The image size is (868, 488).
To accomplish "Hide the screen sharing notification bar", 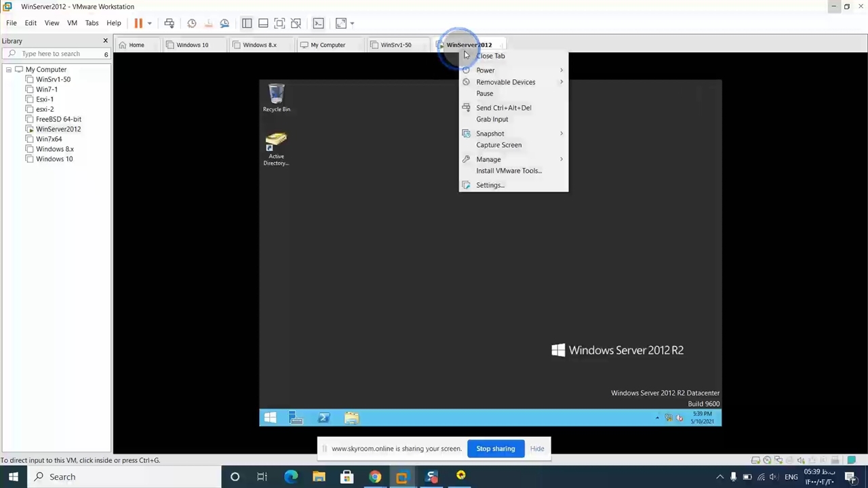I will [x=537, y=449].
